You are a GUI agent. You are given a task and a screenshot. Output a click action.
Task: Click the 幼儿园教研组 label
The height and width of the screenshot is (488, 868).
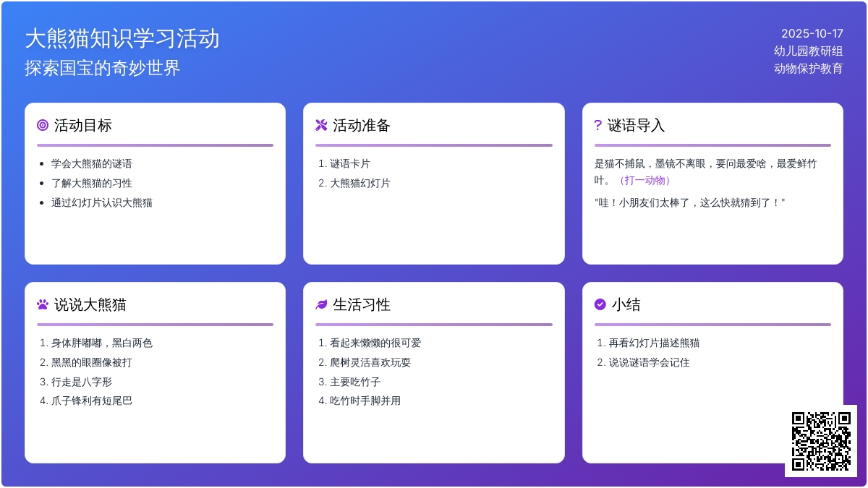(x=808, y=51)
